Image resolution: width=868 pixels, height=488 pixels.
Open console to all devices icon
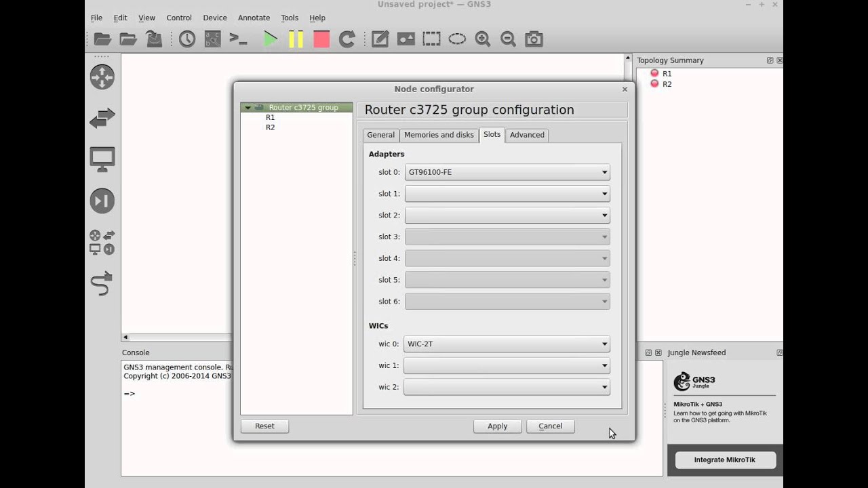tap(238, 39)
